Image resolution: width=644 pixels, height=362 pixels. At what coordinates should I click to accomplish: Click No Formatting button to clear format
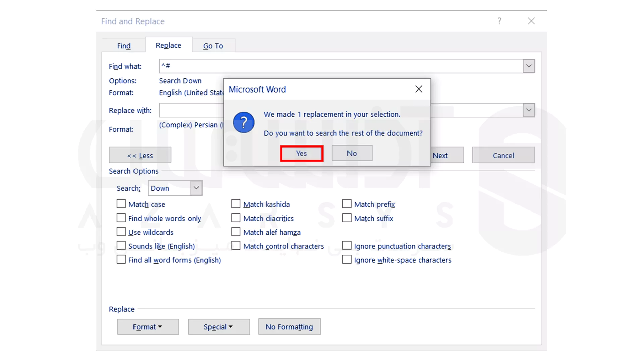click(x=289, y=327)
